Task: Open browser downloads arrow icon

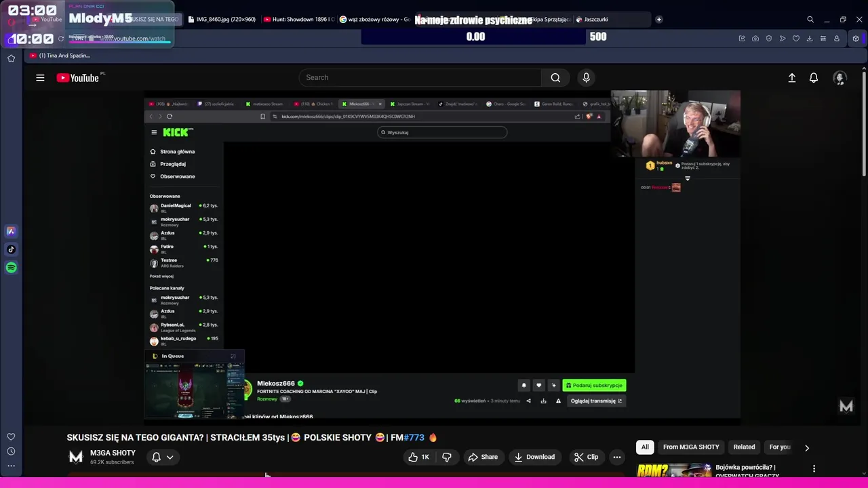Action: (x=810, y=39)
